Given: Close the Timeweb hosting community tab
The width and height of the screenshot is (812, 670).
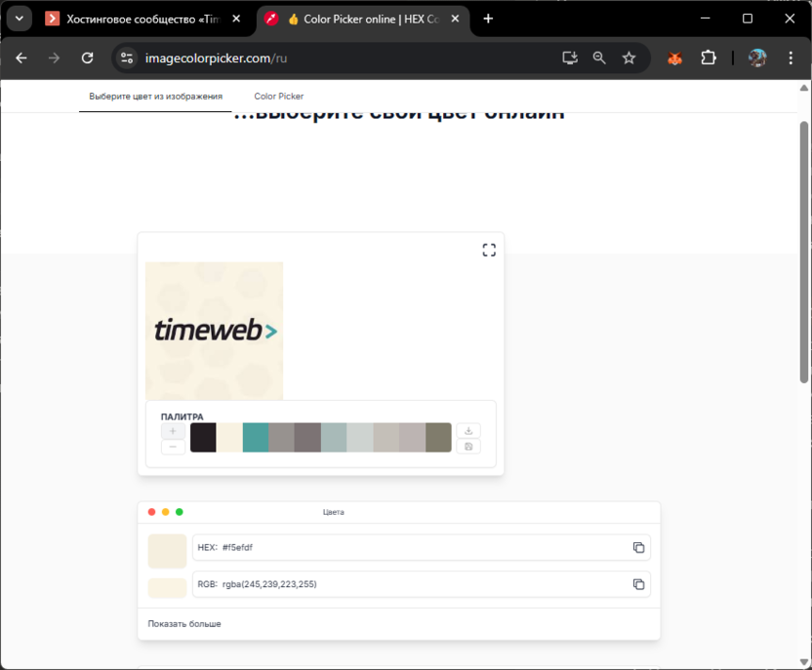Looking at the screenshot, I should point(236,19).
